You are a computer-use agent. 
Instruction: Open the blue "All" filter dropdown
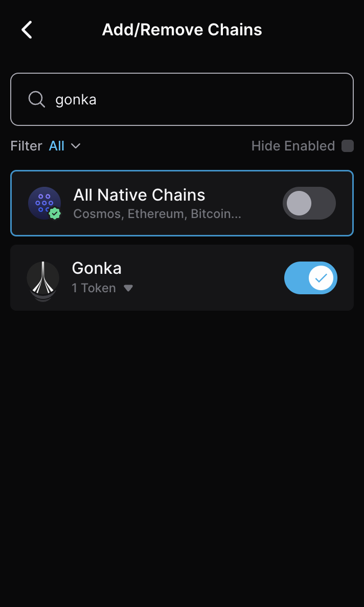click(57, 146)
